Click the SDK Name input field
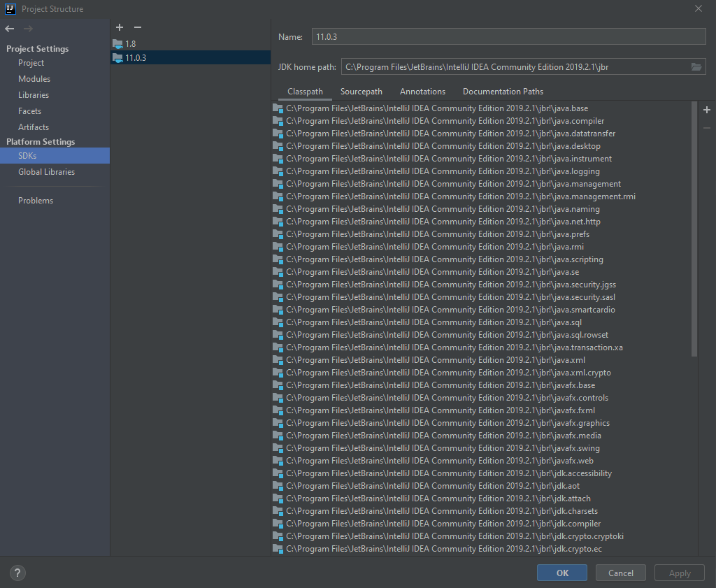The height and width of the screenshot is (588, 716). [509, 36]
